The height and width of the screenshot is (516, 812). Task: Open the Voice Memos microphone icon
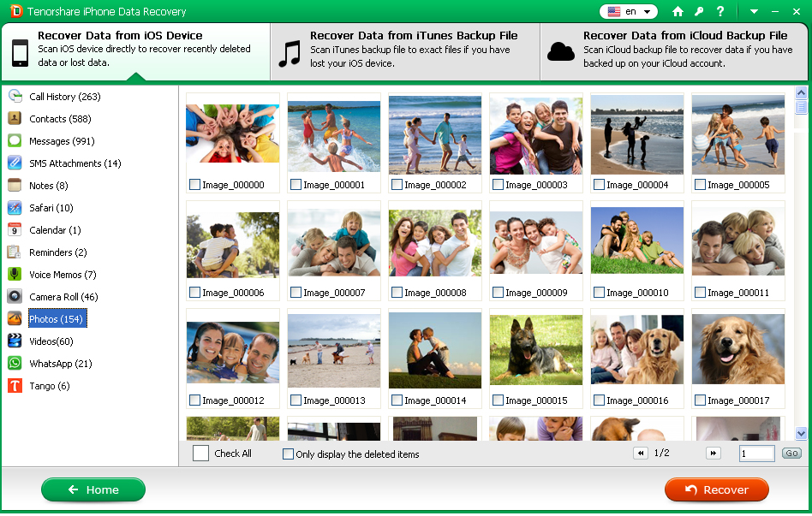point(15,275)
